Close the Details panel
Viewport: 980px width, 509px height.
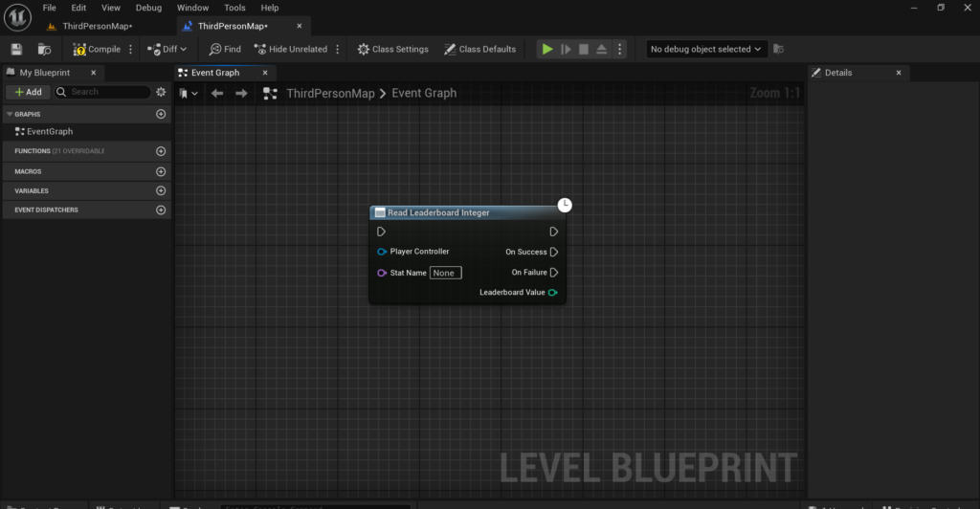point(899,73)
